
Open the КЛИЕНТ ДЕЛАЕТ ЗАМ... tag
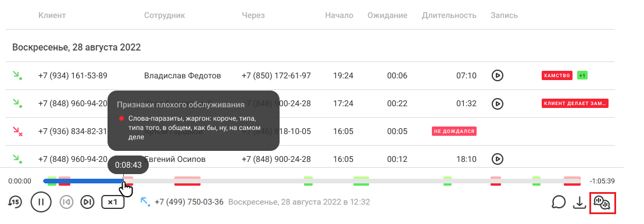coord(575,103)
